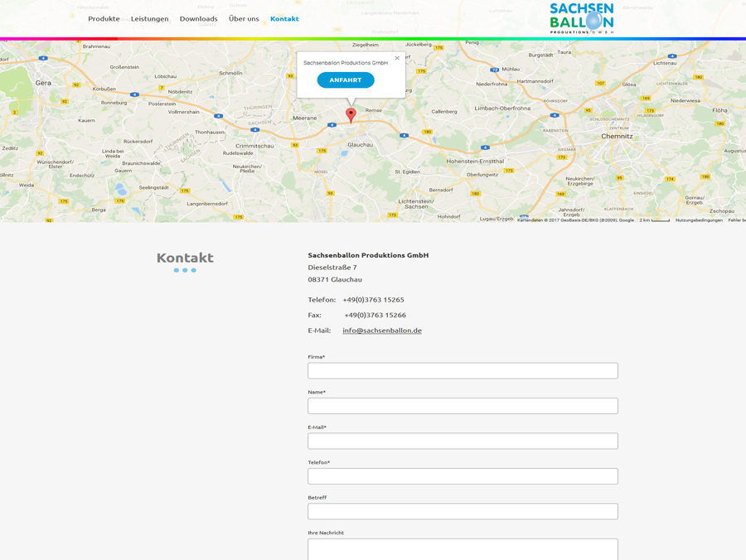
Task: Click into the Firma input field
Action: [x=463, y=371]
